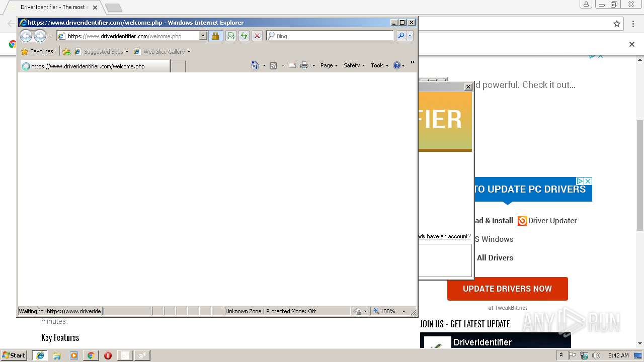Toggle Compatibility View icon
644x362 pixels.
point(230,36)
